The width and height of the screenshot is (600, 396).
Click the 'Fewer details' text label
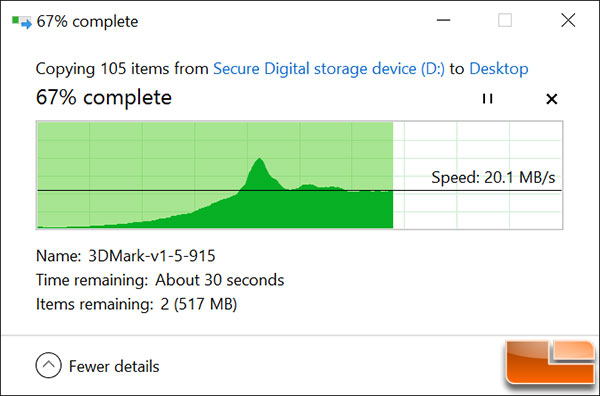pyautogui.click(x=114, y=366)
